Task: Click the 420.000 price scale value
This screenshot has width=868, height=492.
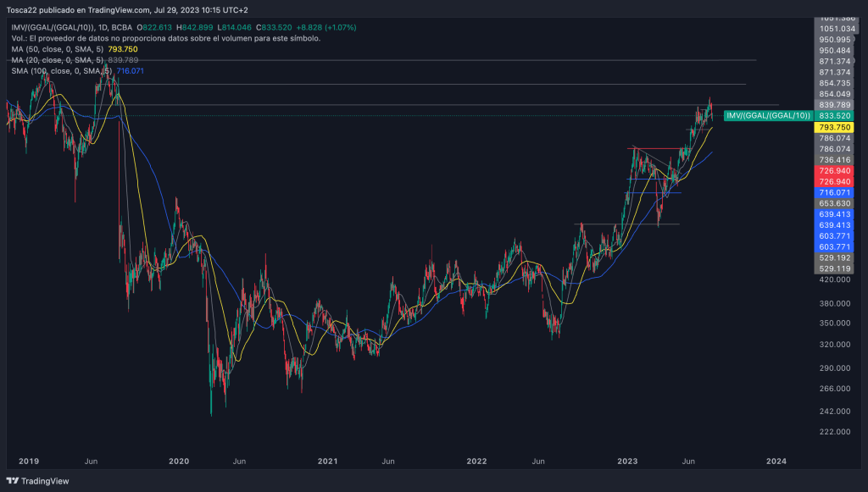Action: click(x=834, y=279)
